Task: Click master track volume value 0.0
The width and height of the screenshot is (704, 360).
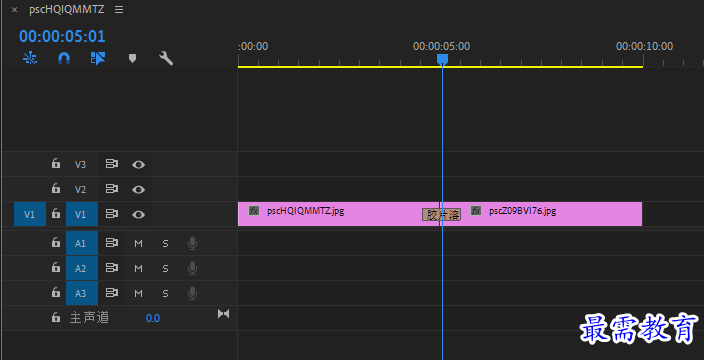Action: coord(153,318)
